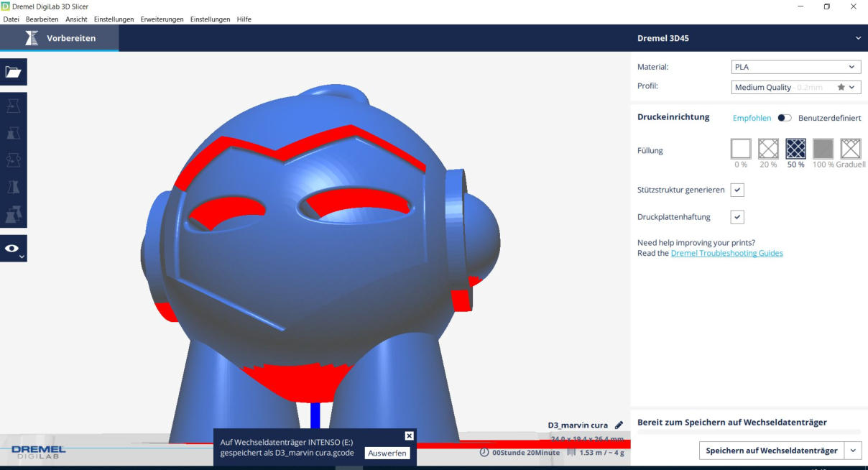Open the Profil Medium Quality dropdown
The image size is (868, 470).
795,87
